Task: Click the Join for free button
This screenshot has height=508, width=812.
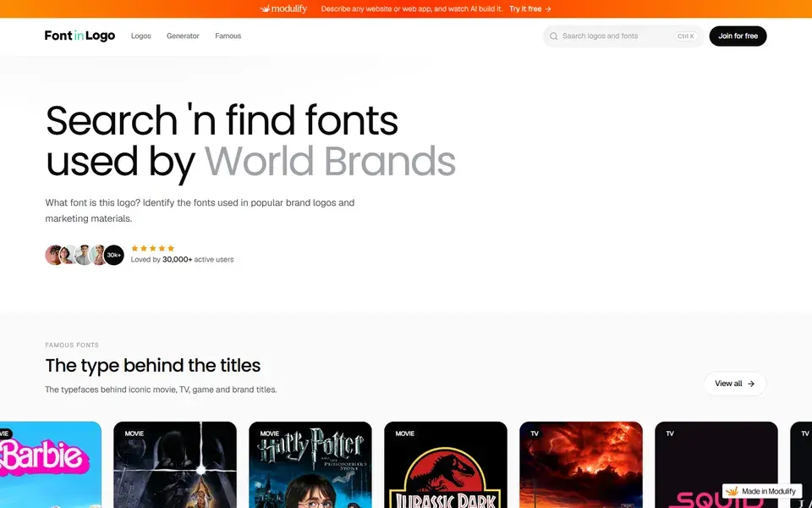Action: pos(738,36)
